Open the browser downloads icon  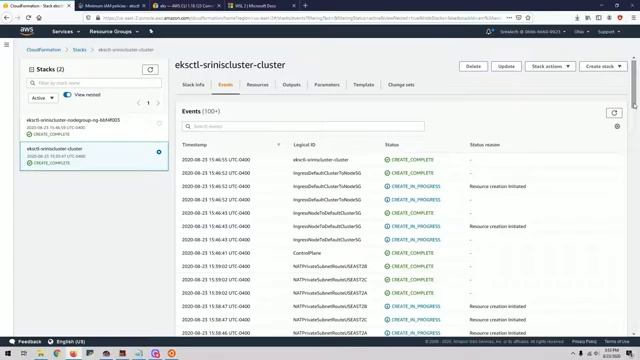pos(577,18)
